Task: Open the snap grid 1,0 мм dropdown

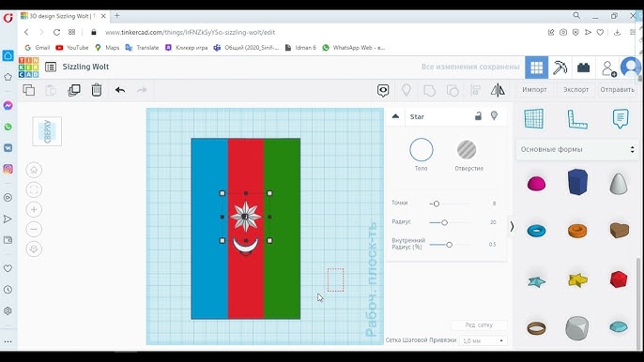Action: click(483, 340)
